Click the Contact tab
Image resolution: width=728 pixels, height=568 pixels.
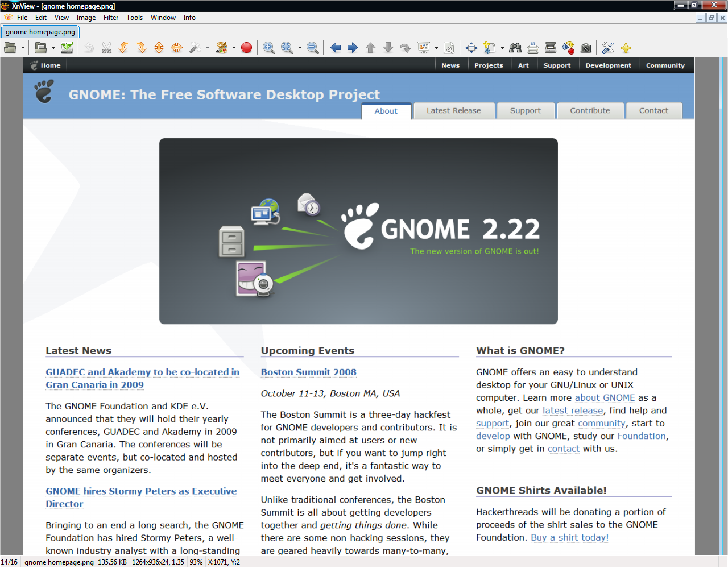tap(653, 110)
